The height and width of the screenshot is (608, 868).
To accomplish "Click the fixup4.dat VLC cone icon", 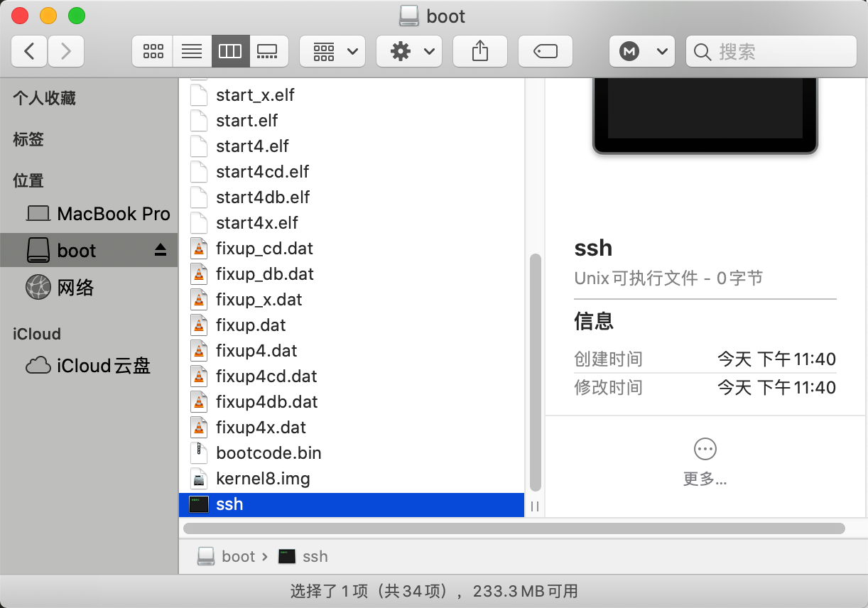I will (200, 351).
